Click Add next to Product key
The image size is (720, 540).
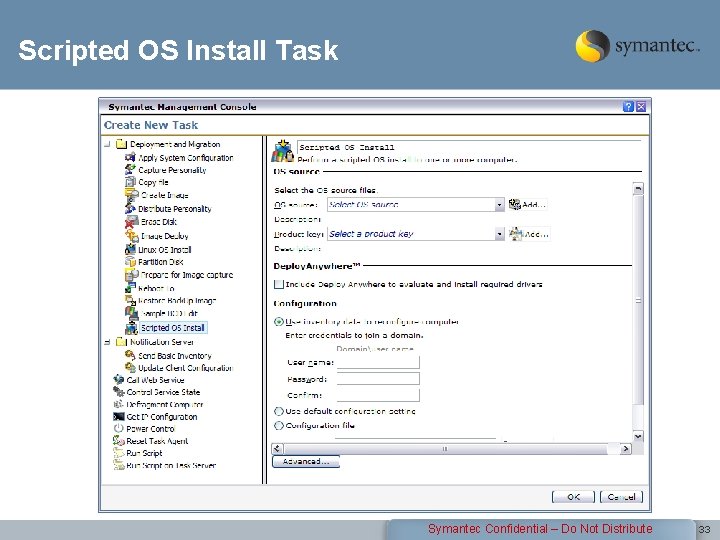point(529,234)
